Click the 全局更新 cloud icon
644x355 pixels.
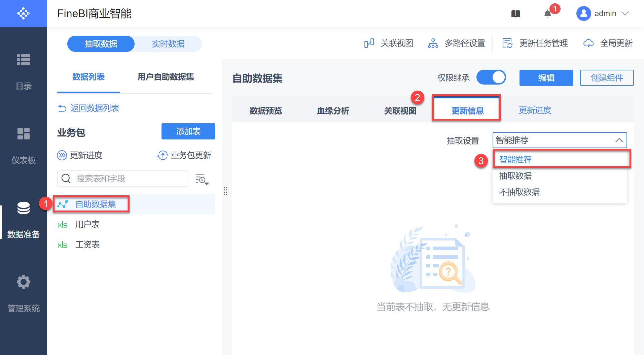(x=588, y=43)
